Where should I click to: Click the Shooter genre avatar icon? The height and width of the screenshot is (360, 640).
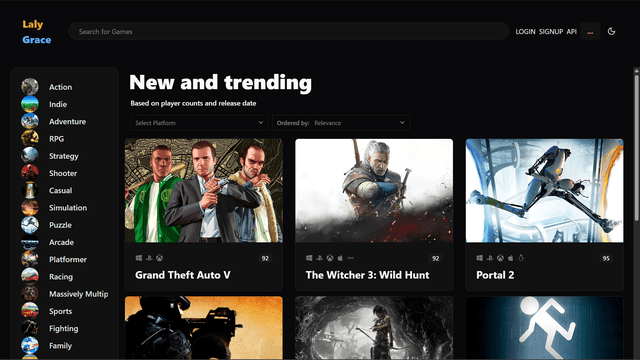coord(30,173)
